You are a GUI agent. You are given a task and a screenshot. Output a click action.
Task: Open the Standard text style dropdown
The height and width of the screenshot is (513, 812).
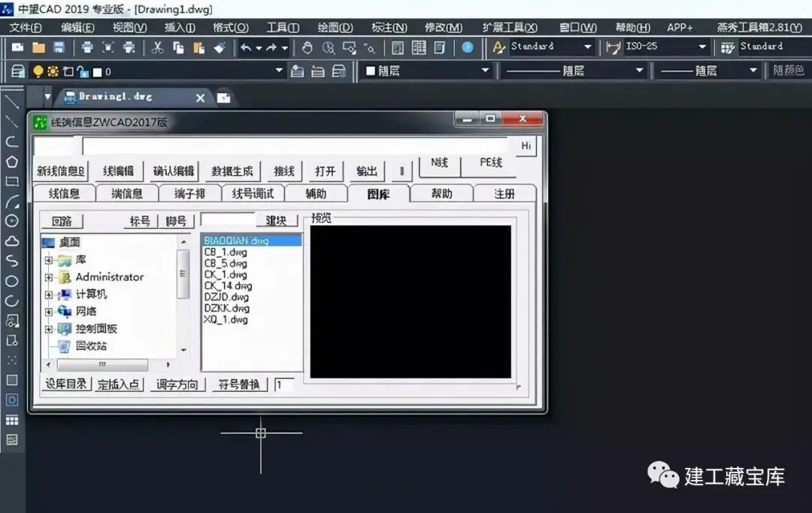[x=588, y=47]
